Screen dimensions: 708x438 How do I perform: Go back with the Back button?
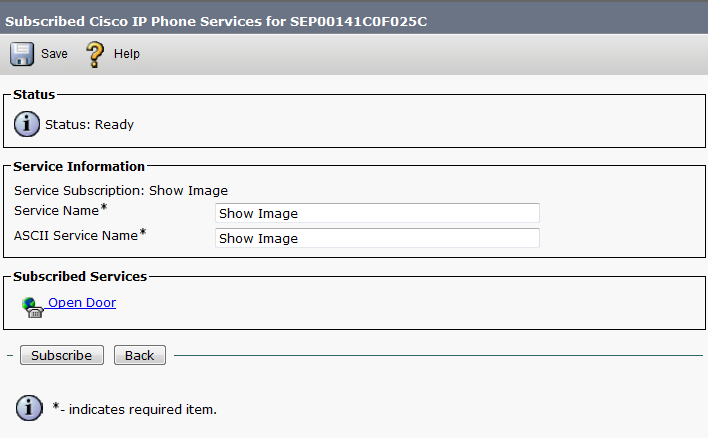point(139,355)
